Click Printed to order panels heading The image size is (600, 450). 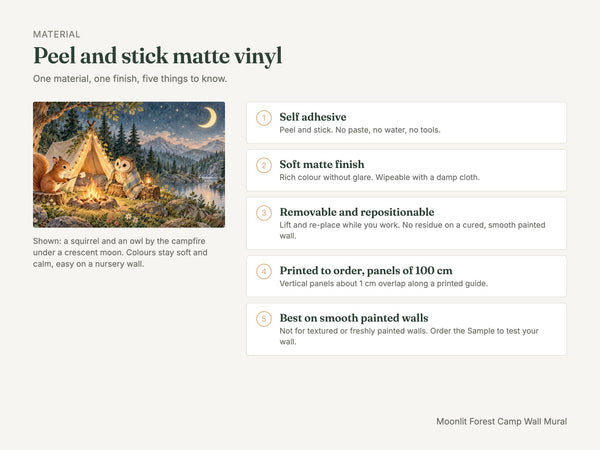tap(366, 271)
